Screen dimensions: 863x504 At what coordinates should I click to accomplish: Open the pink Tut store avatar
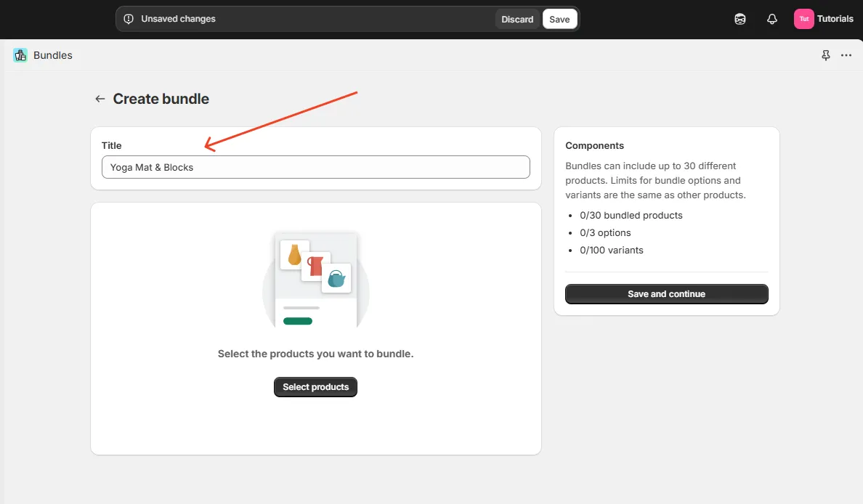click(x=803, y=18)
